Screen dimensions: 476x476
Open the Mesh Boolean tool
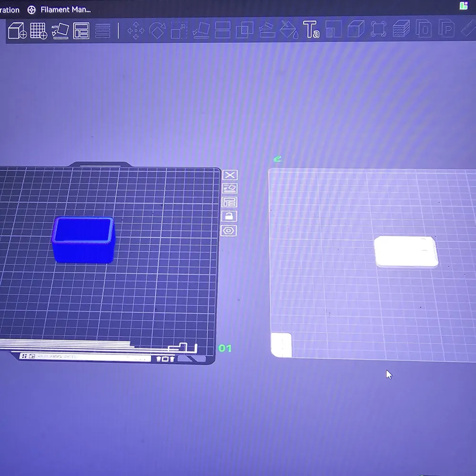pyautogui.click(x=244, y=30)
